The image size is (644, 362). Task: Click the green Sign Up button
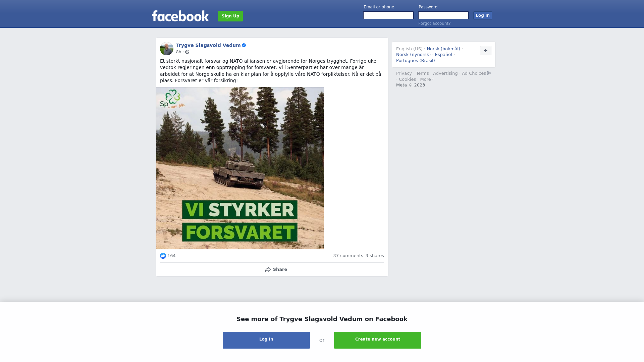pyautogui.click(x=230, y=16)
